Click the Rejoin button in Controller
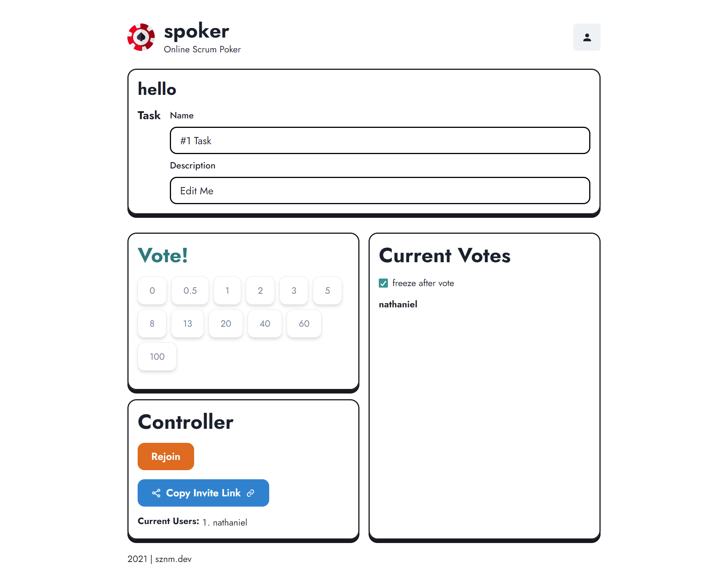The height and width of the screenshot is (584, 728). coord(166,456)
